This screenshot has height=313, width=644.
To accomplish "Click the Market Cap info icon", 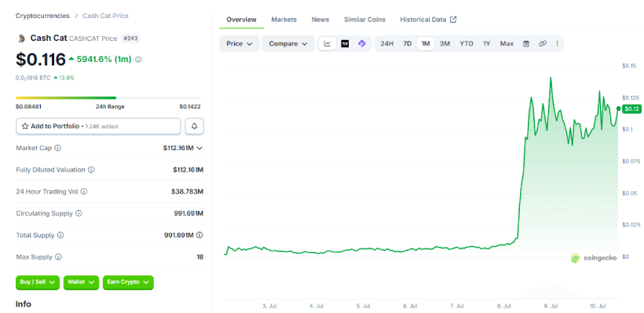I will 58,148.
